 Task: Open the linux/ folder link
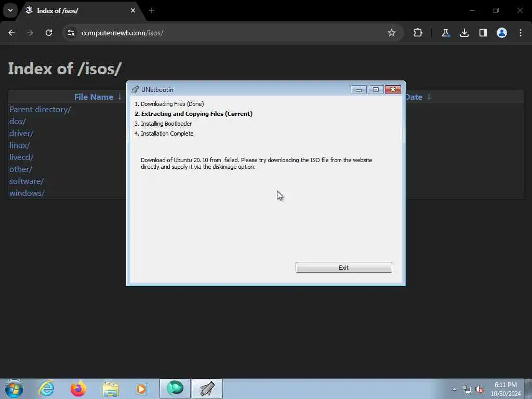click(19, 145)
